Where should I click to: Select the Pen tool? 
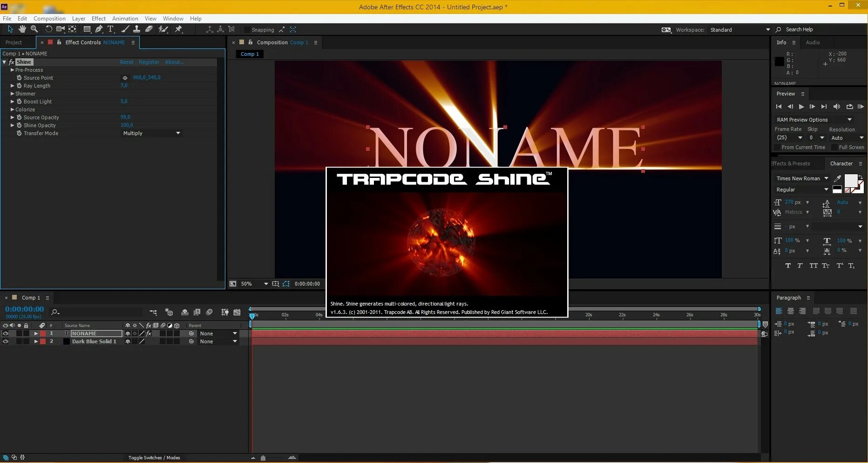click(x=99, y=29)
